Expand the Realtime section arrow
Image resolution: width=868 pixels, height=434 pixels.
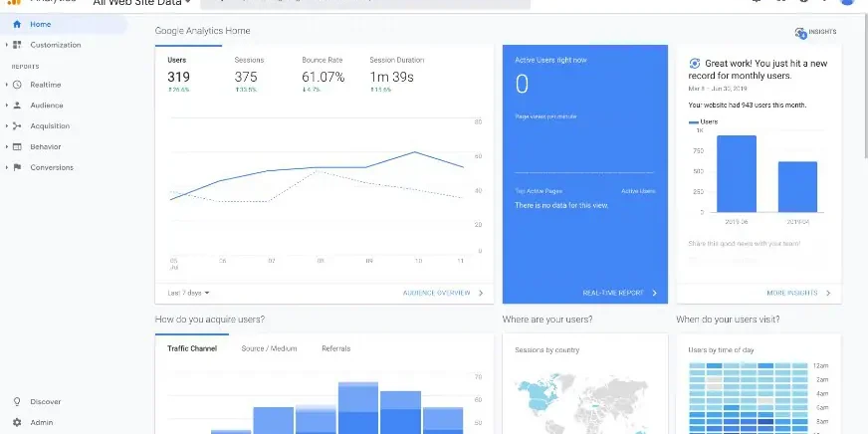tap(7, 85)
